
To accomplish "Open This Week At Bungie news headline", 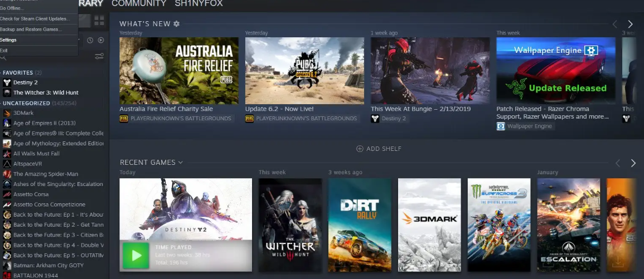I will tap(420, 109).
